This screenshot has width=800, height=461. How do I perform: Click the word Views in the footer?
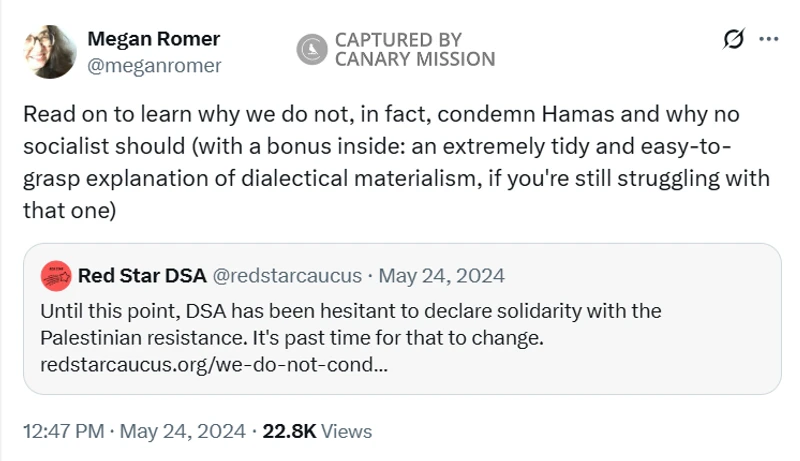coord(347,431)
